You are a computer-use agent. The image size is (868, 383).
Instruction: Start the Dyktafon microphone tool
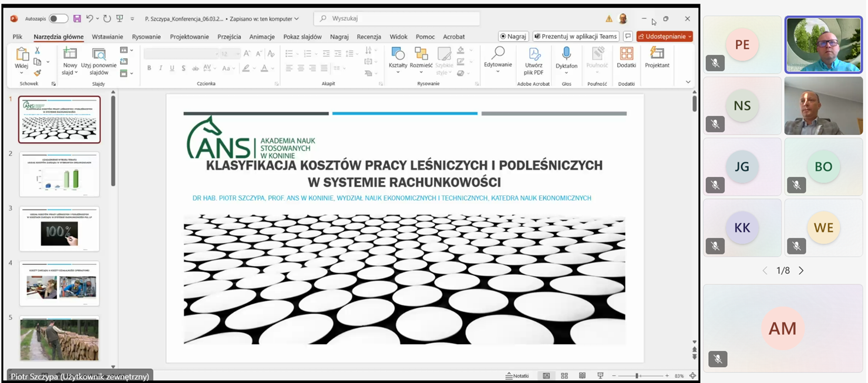566,55
